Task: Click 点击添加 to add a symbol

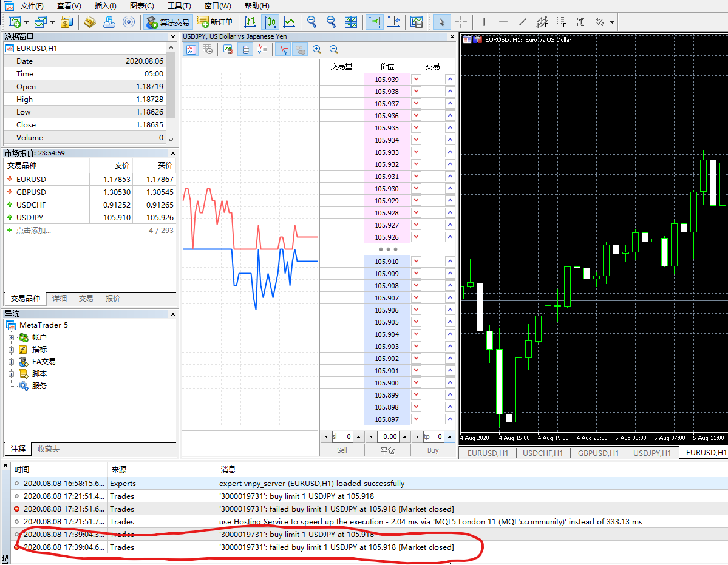Action: coord(33,231)
